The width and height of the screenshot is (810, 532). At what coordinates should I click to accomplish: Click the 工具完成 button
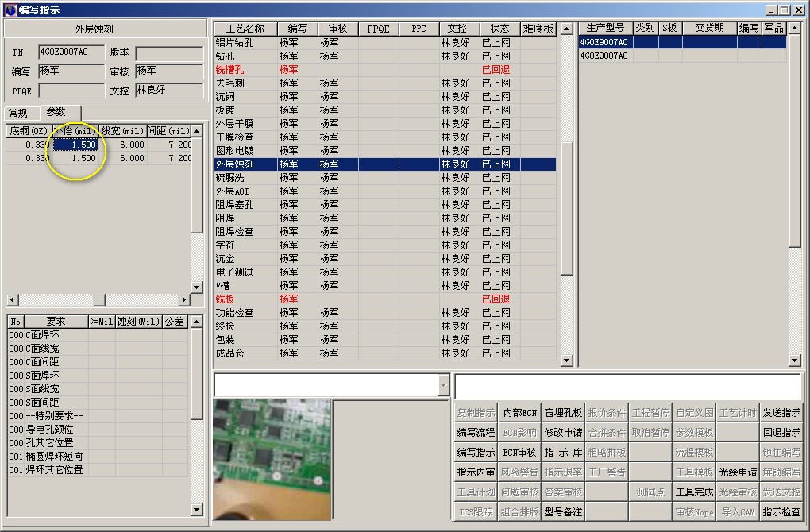pos(694,492)
